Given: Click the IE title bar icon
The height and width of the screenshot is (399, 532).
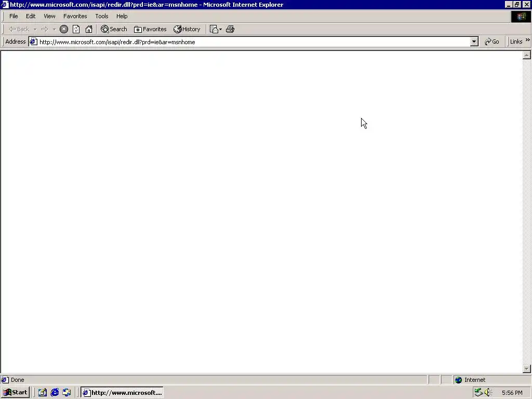Looking at the screenshot, I should coord(4,4).
